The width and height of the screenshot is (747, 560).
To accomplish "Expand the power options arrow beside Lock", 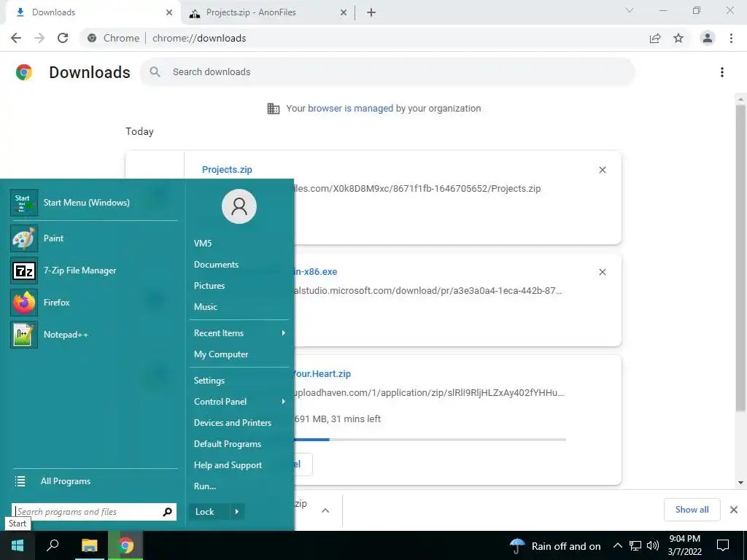I will coord(237,512).
